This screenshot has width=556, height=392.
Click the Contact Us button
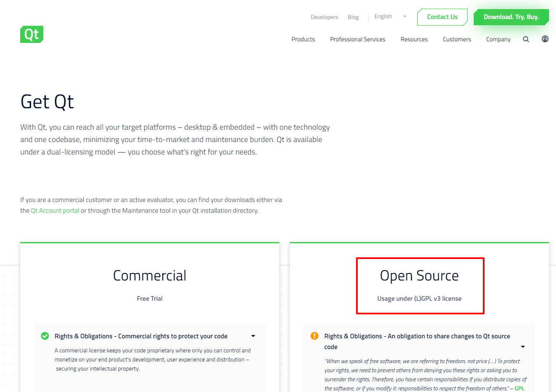click(442, 17)
